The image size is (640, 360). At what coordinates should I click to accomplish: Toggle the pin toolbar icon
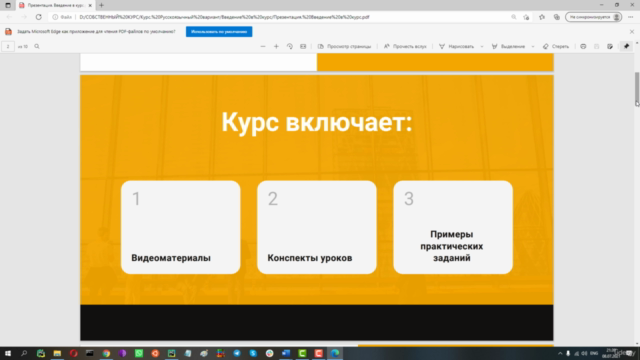(x=627, y=47)
